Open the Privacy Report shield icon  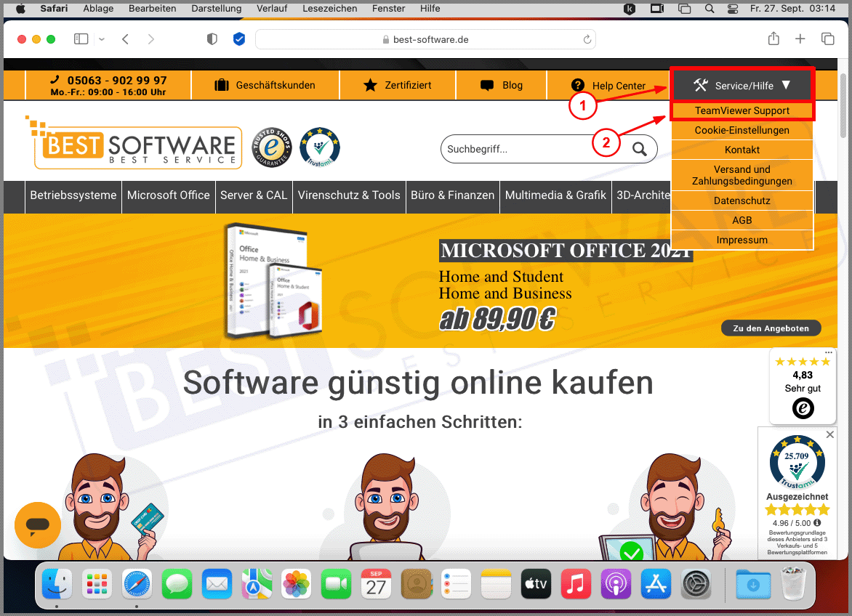click(212, 38)
